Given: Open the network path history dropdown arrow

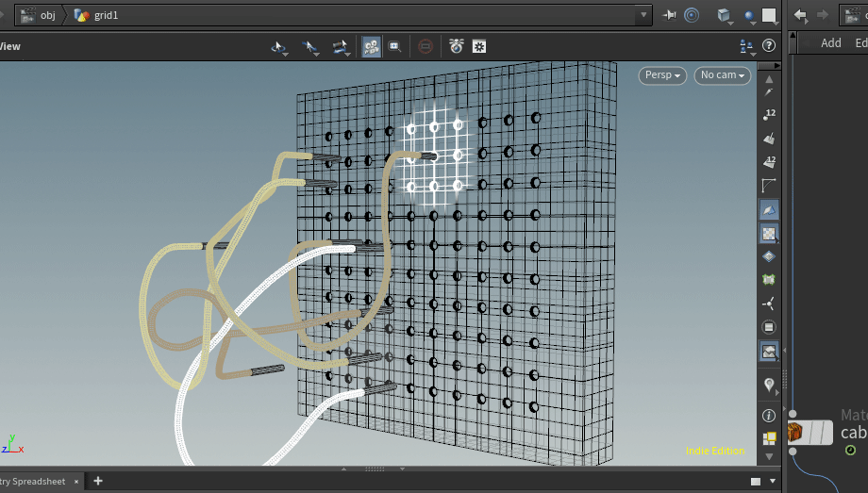Looking at the screenshot, I should 643,15.
